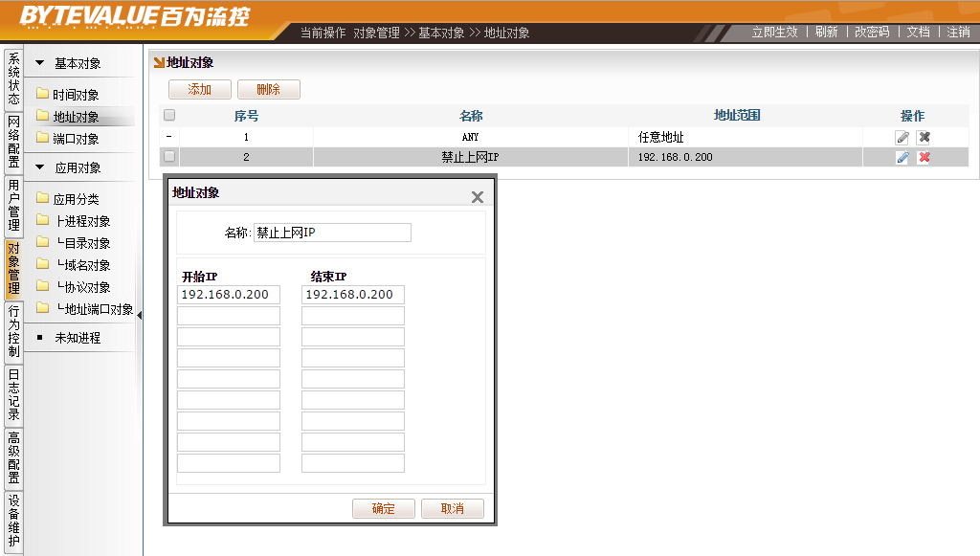Image resolution: width=980 pixels, height=556 pixels.
Task: Collapse the 基本对象 section
Action: pos(40,63)
